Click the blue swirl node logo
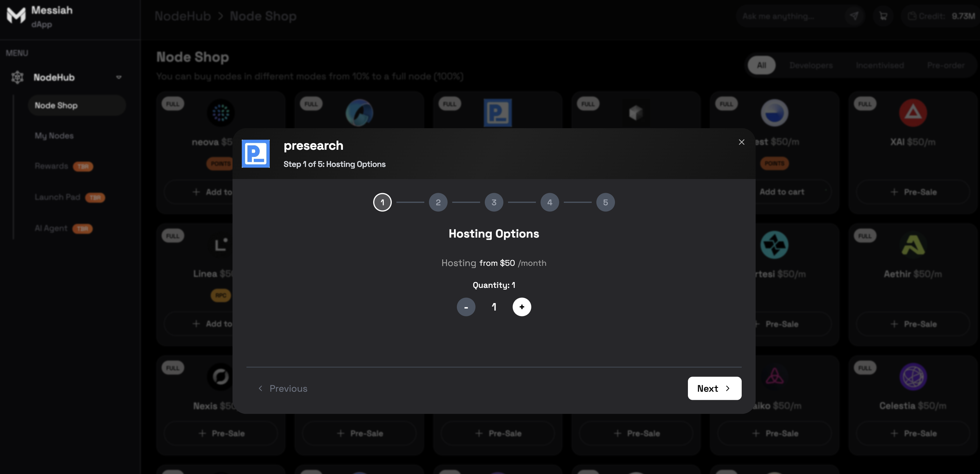Image resolution: width=980 pixels, height=474 pixels. click(359, 113)
